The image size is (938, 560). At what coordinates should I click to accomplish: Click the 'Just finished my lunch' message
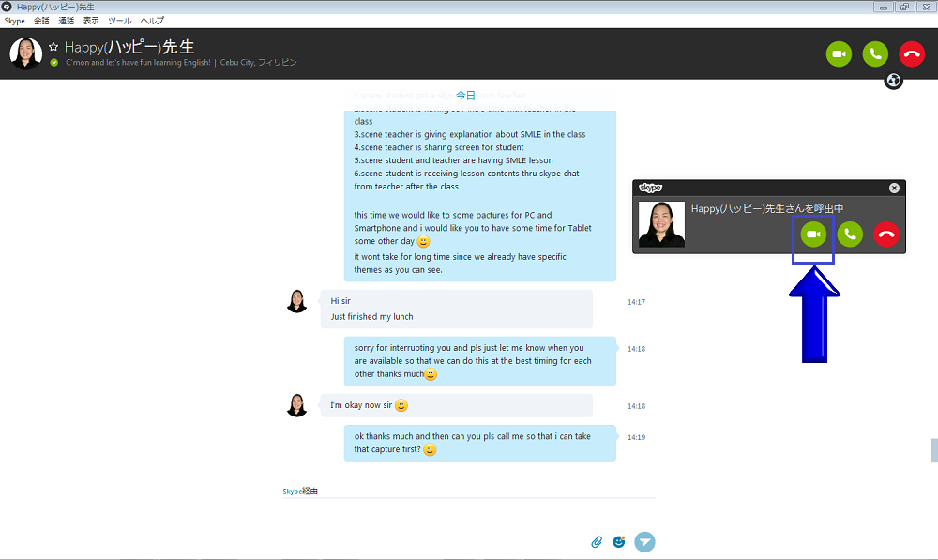[x=371, y=316]
